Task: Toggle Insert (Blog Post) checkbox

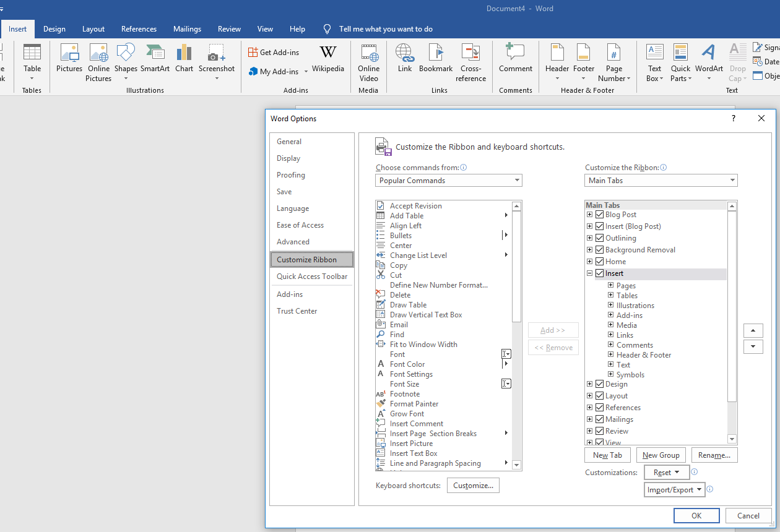Action: (x=599, y=226)
